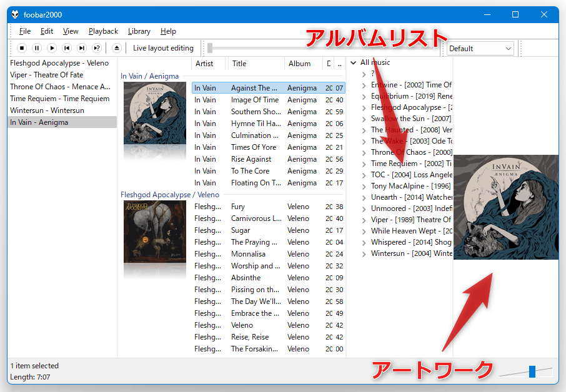
Task: Expand the Swallow the Sun node
Action: (364, 119)
